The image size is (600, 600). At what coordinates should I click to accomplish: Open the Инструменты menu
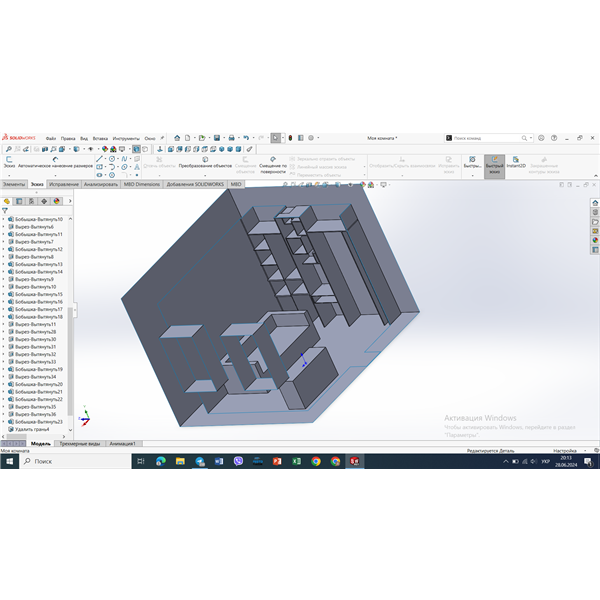(x=126, y=139)
